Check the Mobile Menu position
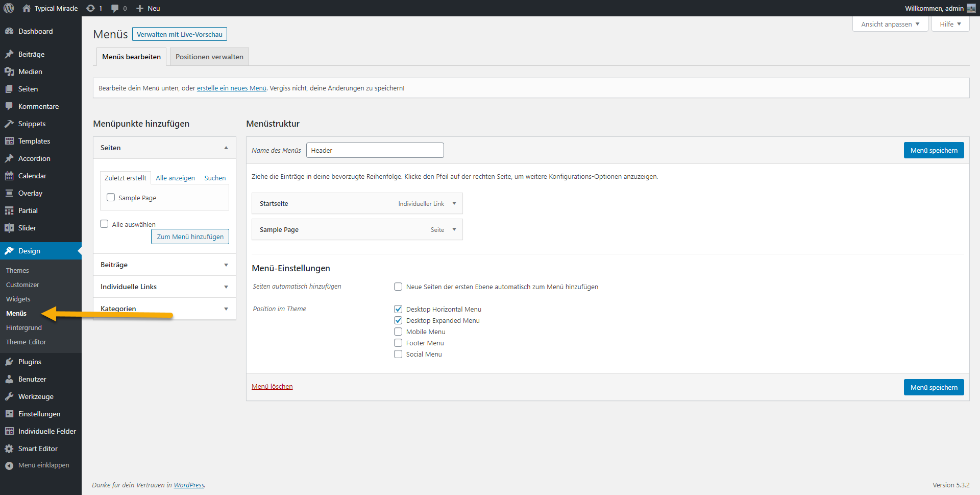The width and height of the screenshot is (980, 495). pos(398,332)
